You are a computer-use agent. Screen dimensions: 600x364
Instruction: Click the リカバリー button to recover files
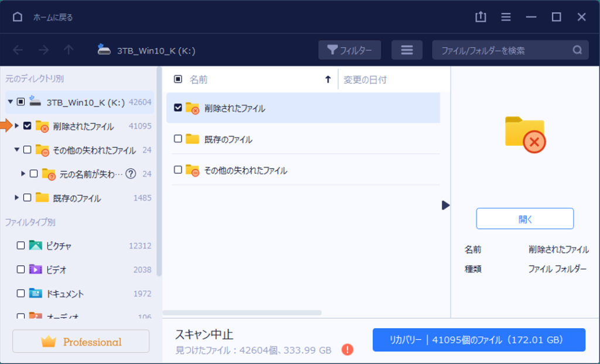[479, 340]
